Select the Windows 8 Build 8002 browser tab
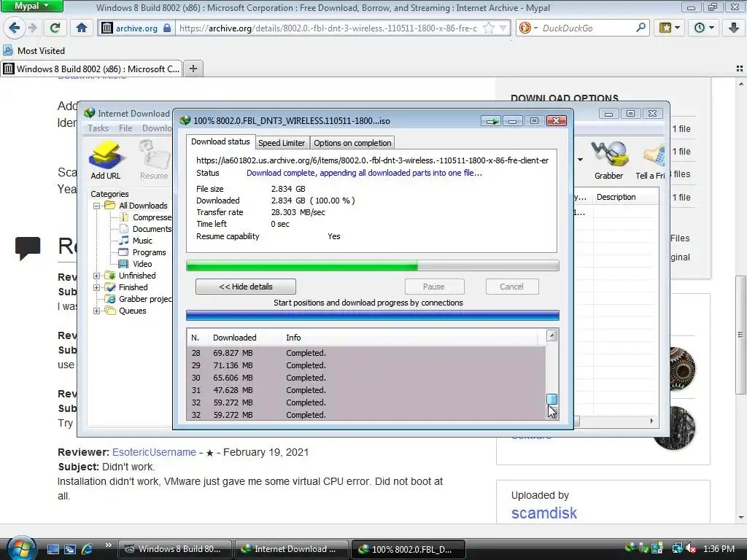 [x=91, y=69]
